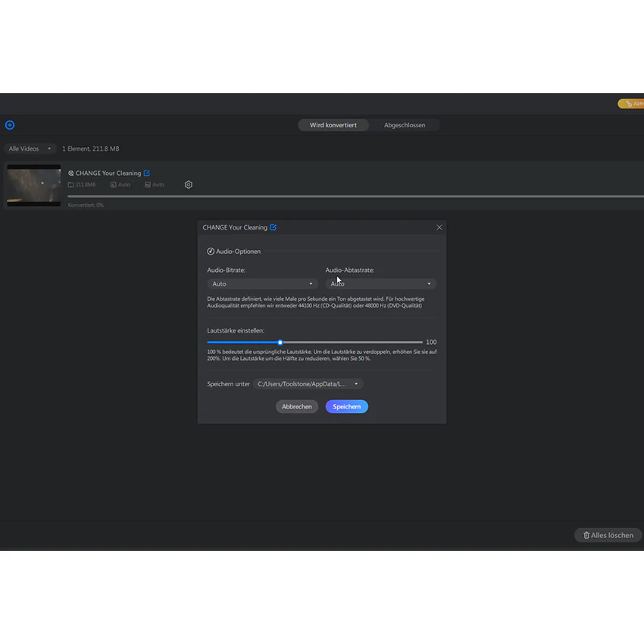Switch to Wird konvertiert tab
Screen dimensions: 644x644
(333, 125)
